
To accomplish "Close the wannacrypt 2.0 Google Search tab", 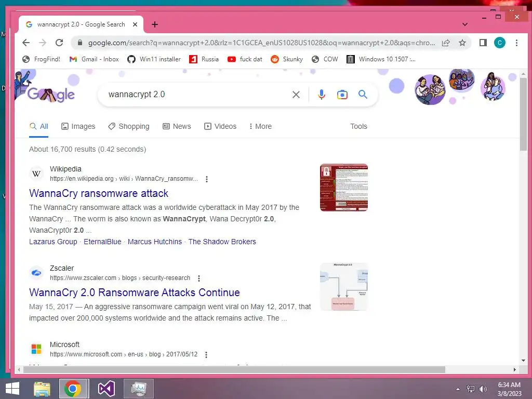I will tap(135, 24).
